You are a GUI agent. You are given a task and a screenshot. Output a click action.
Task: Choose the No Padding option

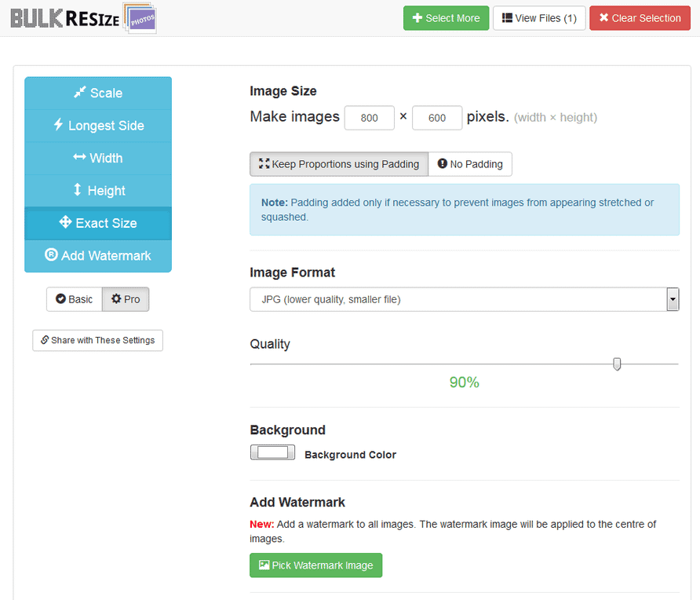click(x=470, y=164)
